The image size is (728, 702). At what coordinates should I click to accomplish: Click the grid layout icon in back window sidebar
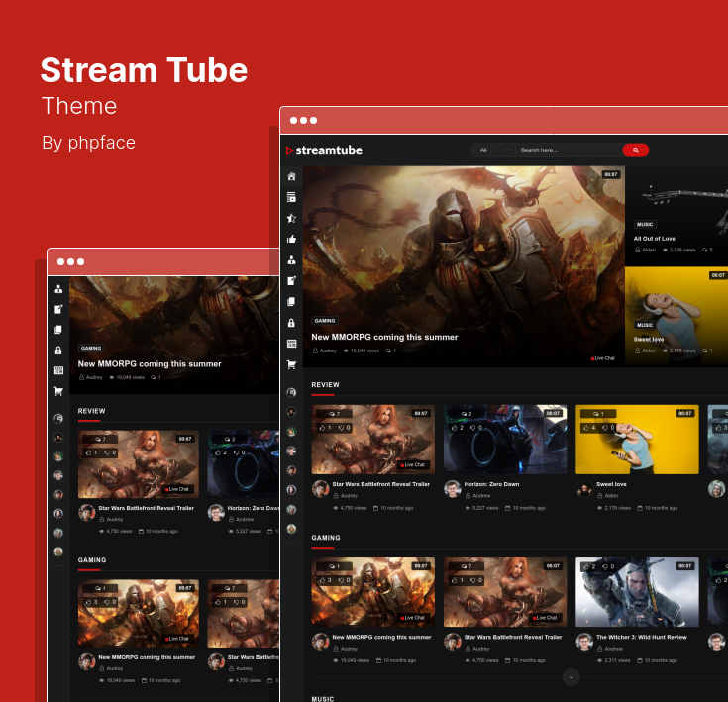pos(58,370)
